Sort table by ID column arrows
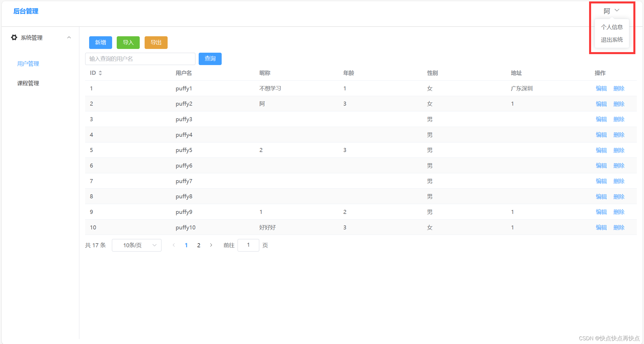This screenshot has height=344, width=644. (x=100, y=73)
